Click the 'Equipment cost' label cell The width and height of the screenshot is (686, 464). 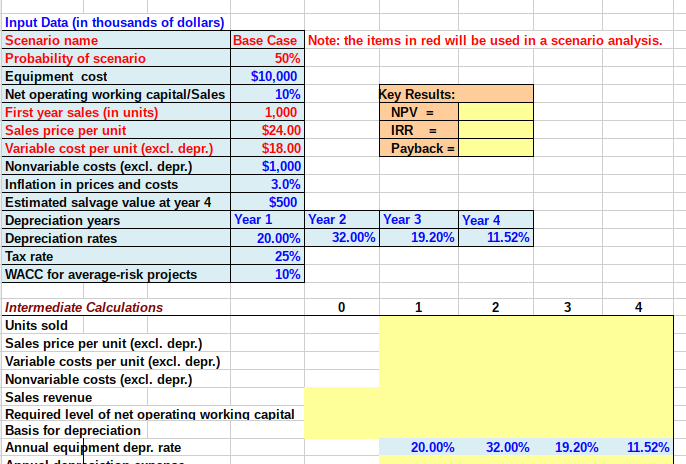coord(116,76)
